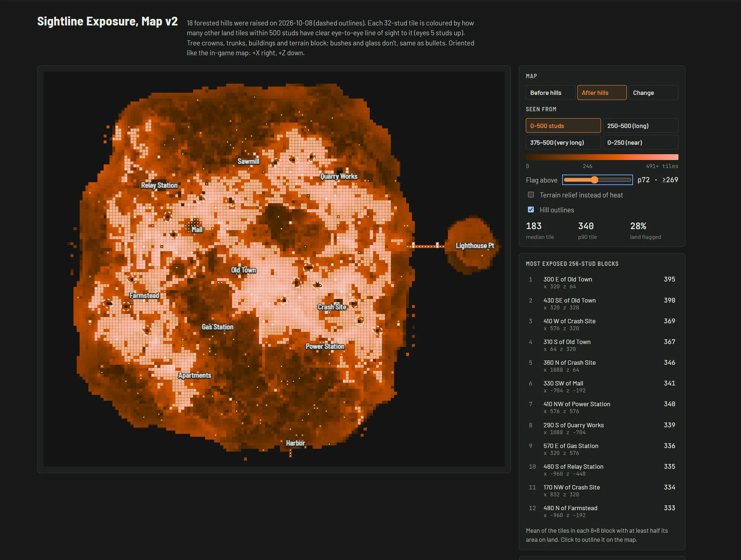The image size is (741, 560).
Task: Click the Power Station map label
Action: click(x=325, y=347)
